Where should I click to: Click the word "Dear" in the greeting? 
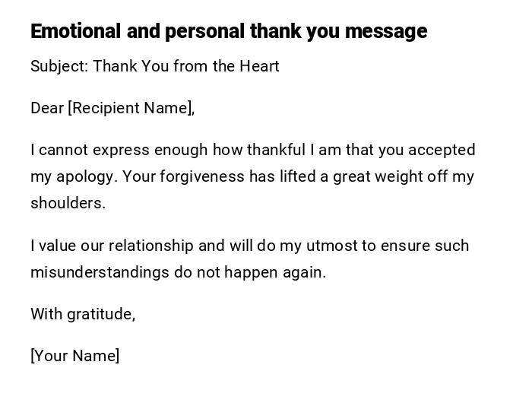tap(47, 109)
